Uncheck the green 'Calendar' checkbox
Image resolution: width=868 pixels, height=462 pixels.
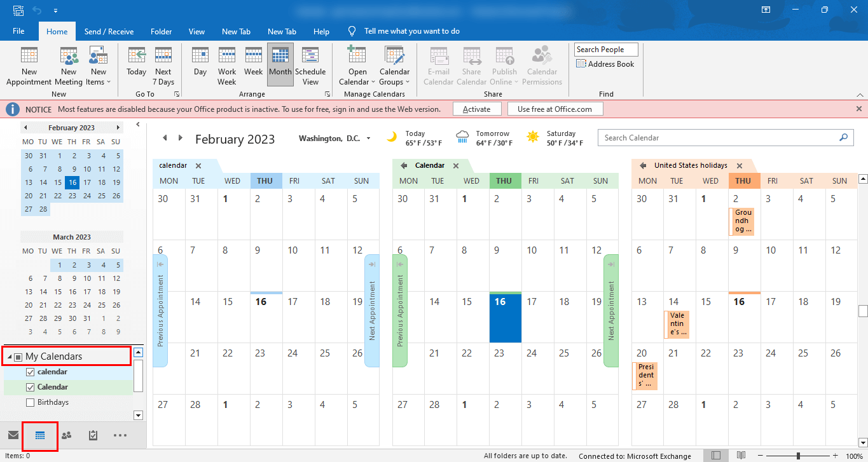click(x=30, y=387)
